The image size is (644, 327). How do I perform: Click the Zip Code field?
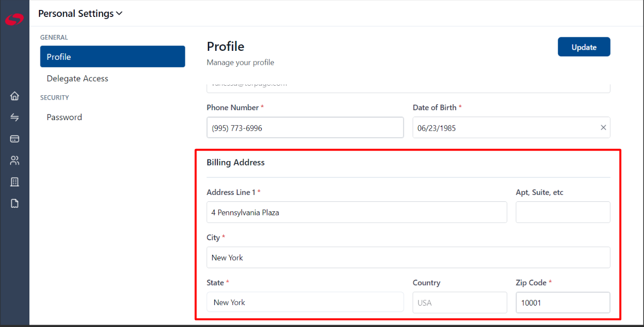coord(563,302)
